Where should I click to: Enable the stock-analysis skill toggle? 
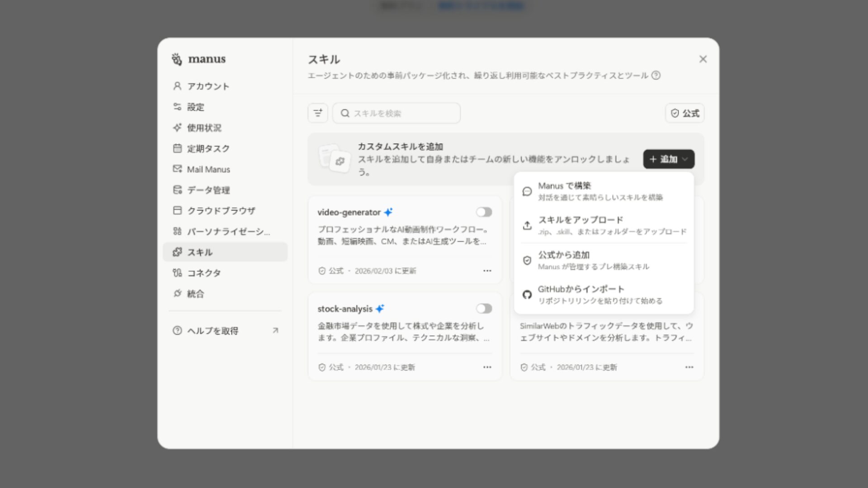[x=484, y=308]
